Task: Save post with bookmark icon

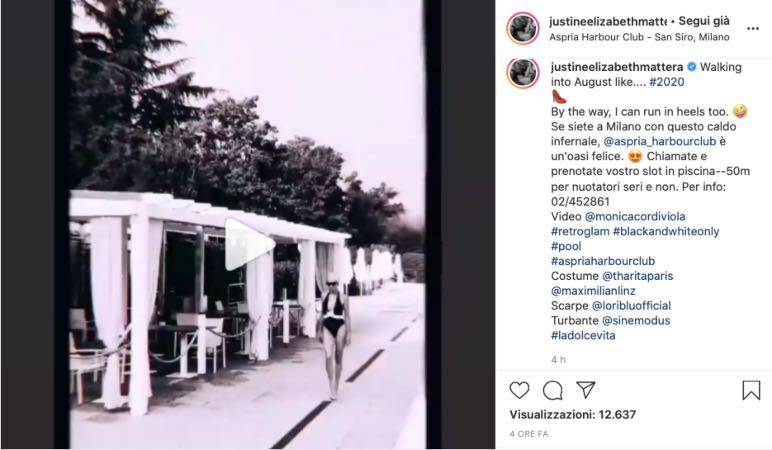Action: coord(751,390)
